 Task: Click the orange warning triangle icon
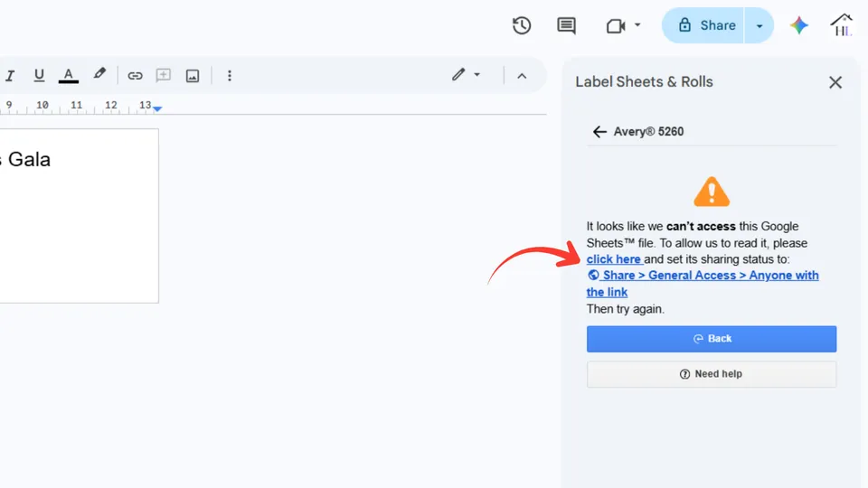pyautogui.click(x=712, y=192)
